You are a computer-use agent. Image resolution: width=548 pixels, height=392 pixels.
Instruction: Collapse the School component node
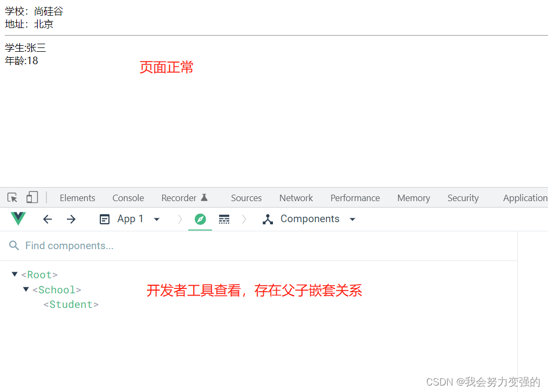click(x=26, y=289)
